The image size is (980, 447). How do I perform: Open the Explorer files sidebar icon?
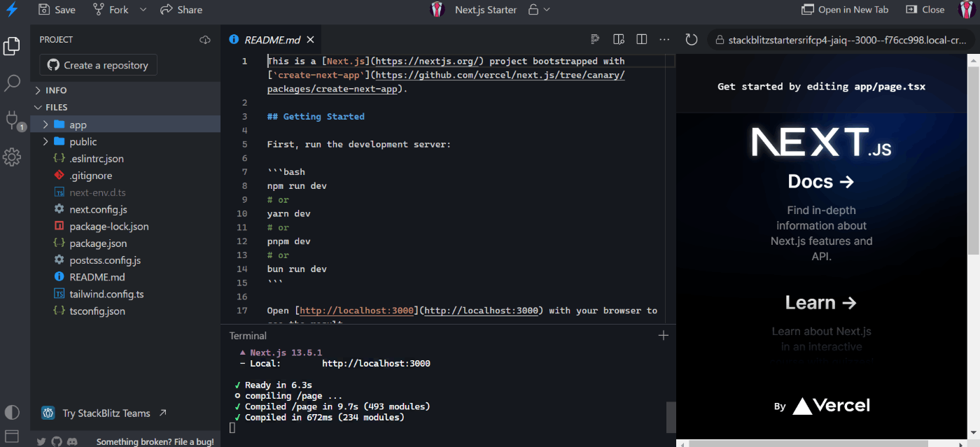(x=12, y=46)
